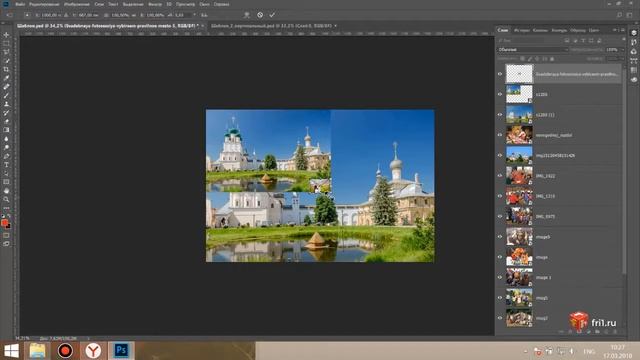Open the Изображение menu
Image resolution: width=640 pixels, height=360 pixels.
77,4
